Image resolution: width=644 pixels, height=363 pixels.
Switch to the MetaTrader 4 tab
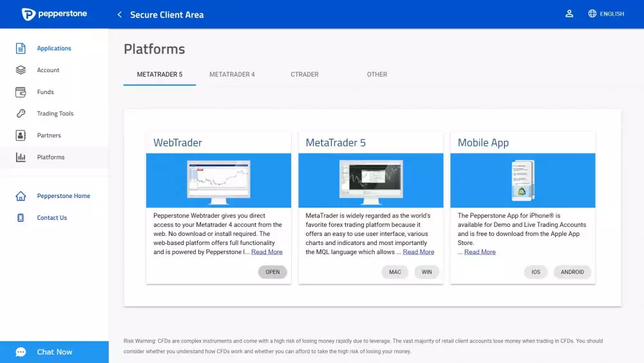click(x=232, y=74)
